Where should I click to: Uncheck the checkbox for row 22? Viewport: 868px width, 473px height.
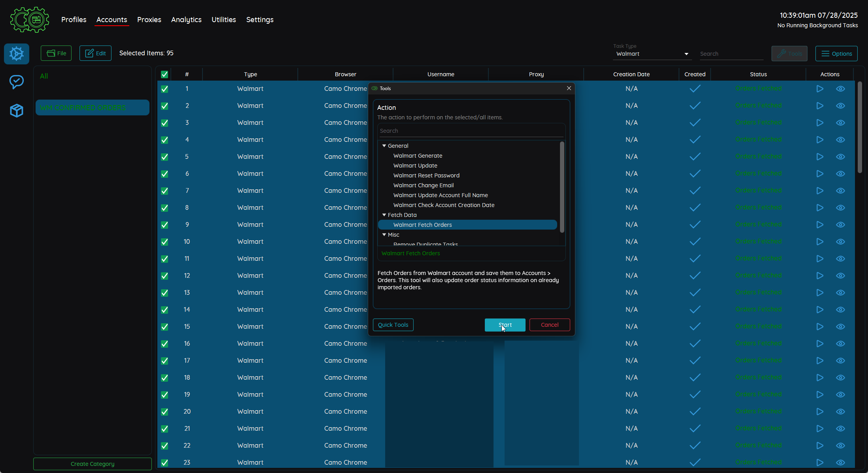[165, 446]
